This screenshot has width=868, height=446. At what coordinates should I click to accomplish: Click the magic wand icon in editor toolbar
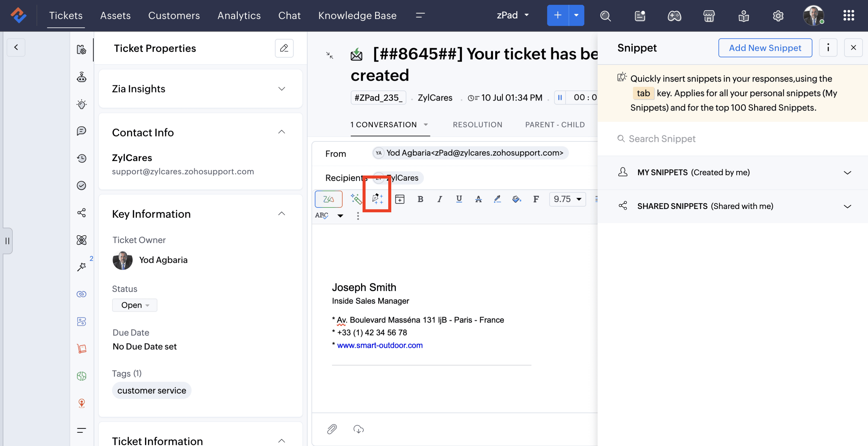point(356,199)
